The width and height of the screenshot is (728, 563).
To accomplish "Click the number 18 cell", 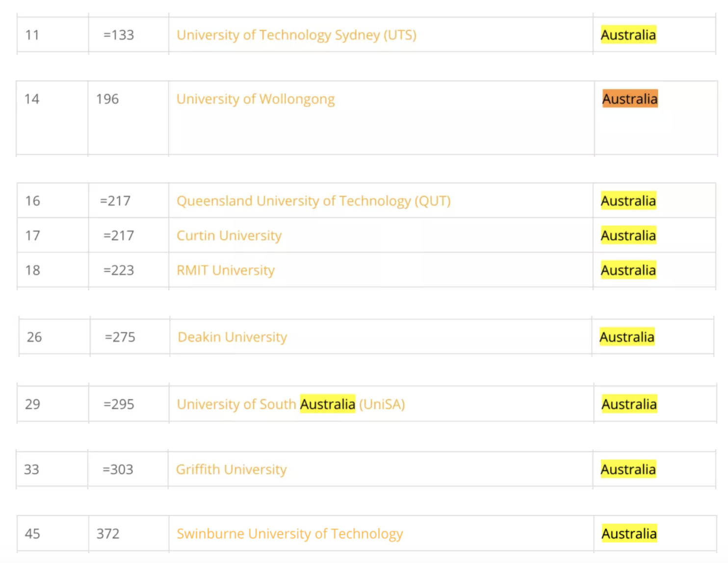I will click(32, 270).
